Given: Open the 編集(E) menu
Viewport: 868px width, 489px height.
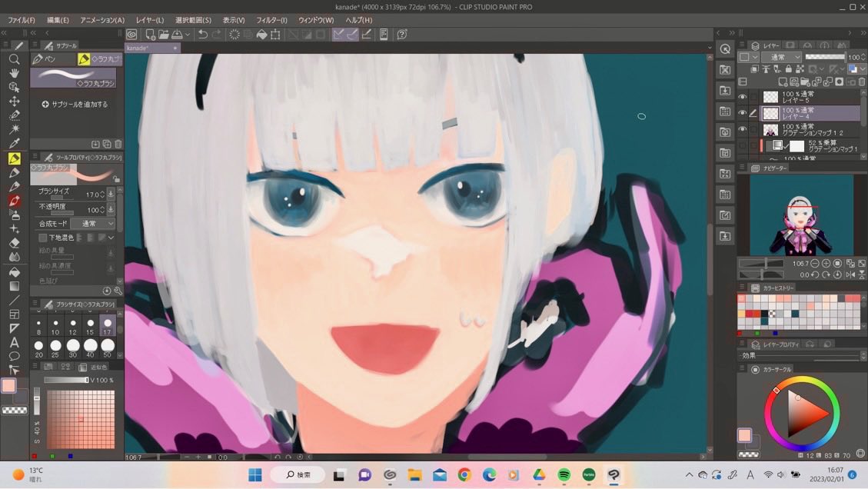Looking at the screenshot, I should (58, 20).
